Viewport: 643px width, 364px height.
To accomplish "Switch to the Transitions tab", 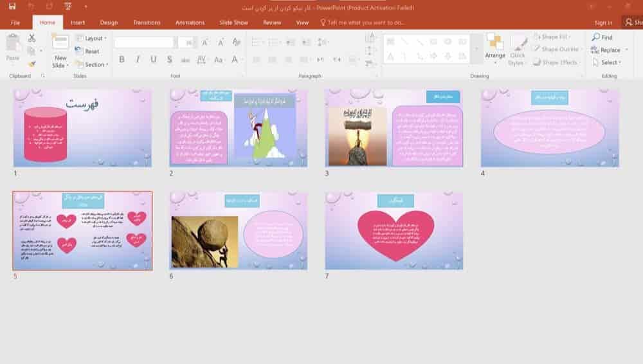I will [147, 23].
